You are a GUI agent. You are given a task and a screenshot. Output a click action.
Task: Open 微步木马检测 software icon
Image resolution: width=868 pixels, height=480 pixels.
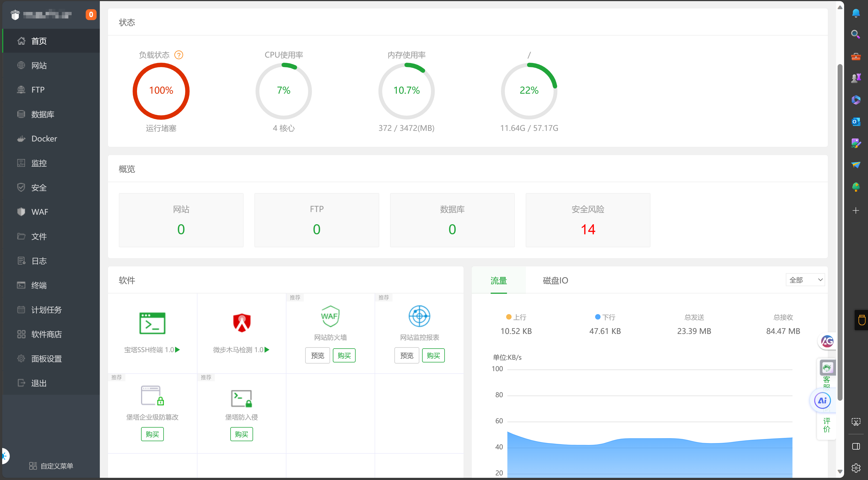pyautogui.click(x=242, y=323)
